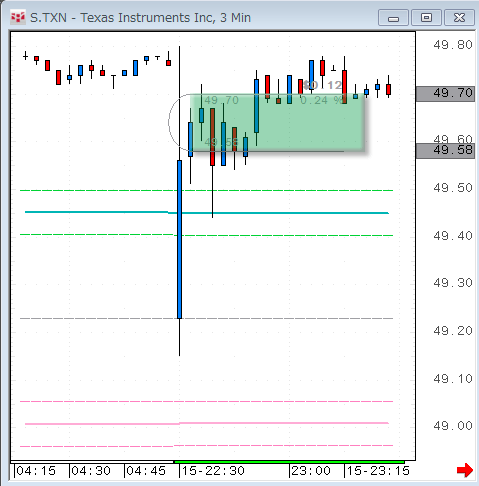Screen dimensions: 479x486
Task: Select the solid pink horizontal line
Action: [x=207, y=423]
